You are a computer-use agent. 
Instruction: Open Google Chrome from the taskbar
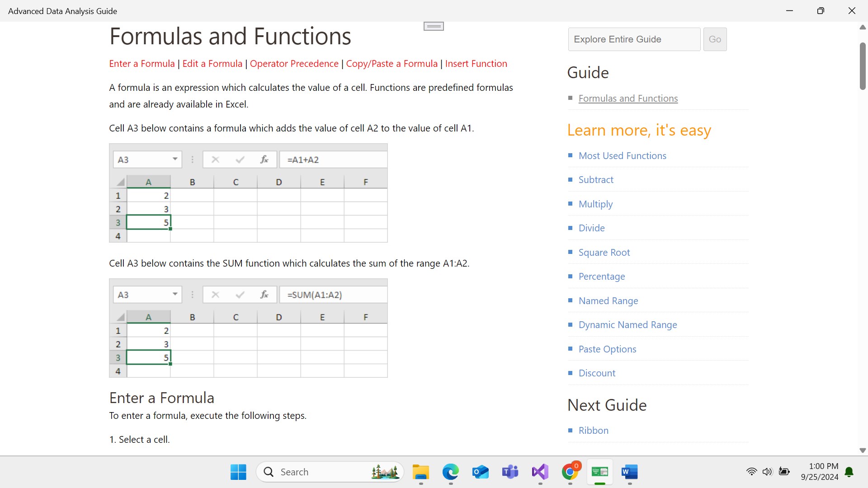pyautogui.click(x=570, y=472)
